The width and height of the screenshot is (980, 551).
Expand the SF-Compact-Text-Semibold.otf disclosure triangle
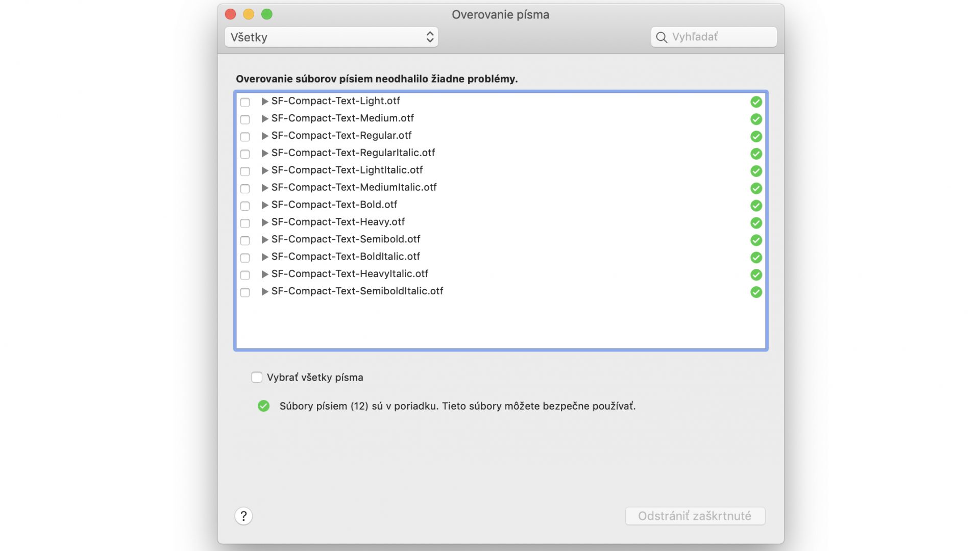tap(264, 240)
